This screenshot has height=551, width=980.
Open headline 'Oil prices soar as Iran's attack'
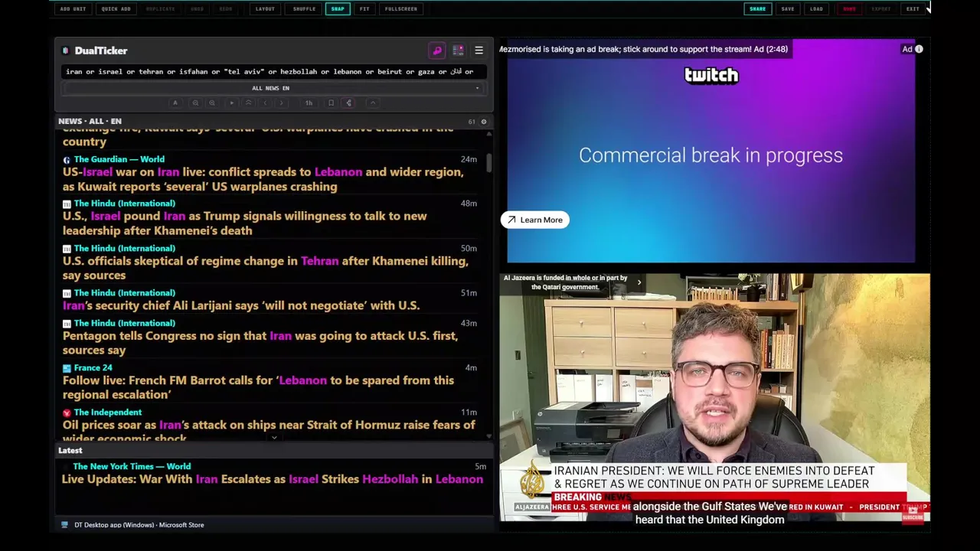pyautogui.click(x=269, y=431)
